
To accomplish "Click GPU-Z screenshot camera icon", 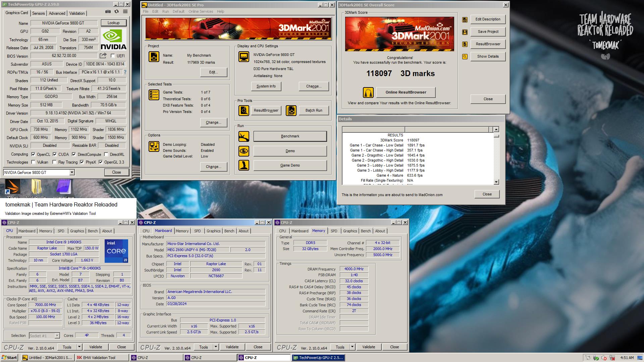I will 108,12.
